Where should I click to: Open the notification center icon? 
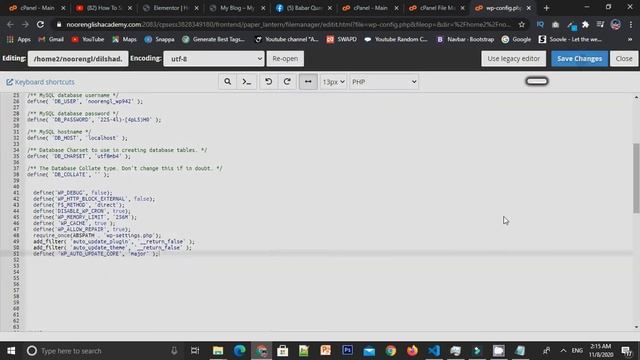tap(627, 351)
